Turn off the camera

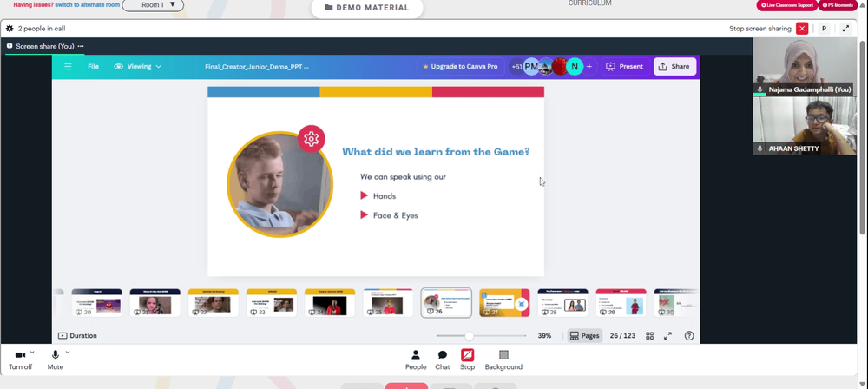coord(20,360)
